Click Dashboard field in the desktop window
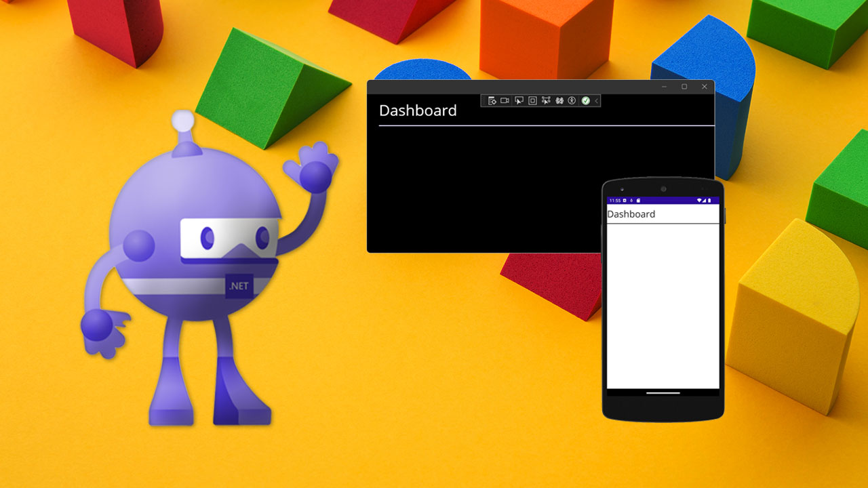The width and height of the screenshot is (868, 488). (547, 111)
